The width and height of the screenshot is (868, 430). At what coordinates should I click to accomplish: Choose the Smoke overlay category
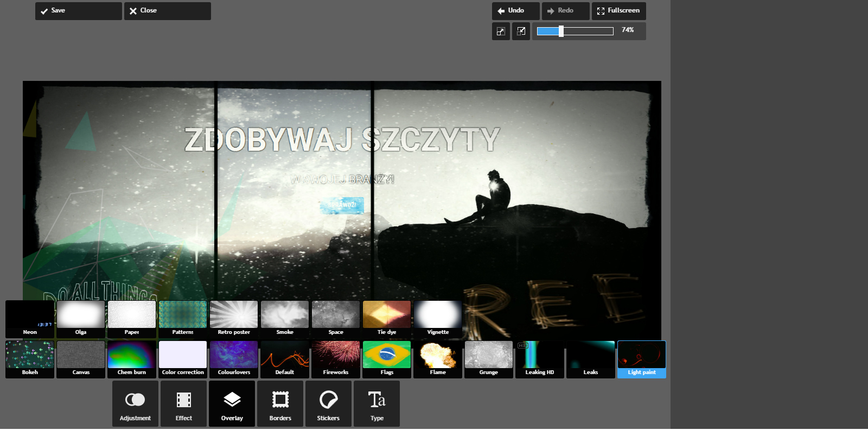(285, 319)
